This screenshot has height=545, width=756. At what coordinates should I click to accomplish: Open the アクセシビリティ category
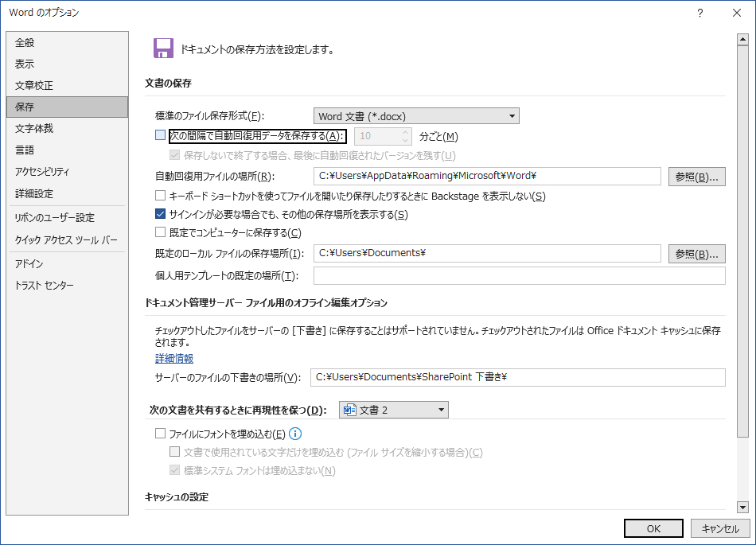68,172
